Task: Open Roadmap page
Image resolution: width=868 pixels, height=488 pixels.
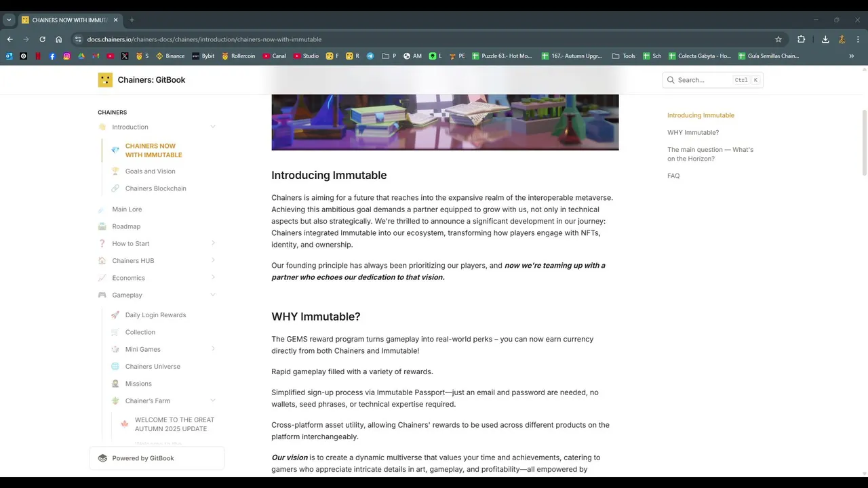Action: pyautogui.click(x=126, y=226)
